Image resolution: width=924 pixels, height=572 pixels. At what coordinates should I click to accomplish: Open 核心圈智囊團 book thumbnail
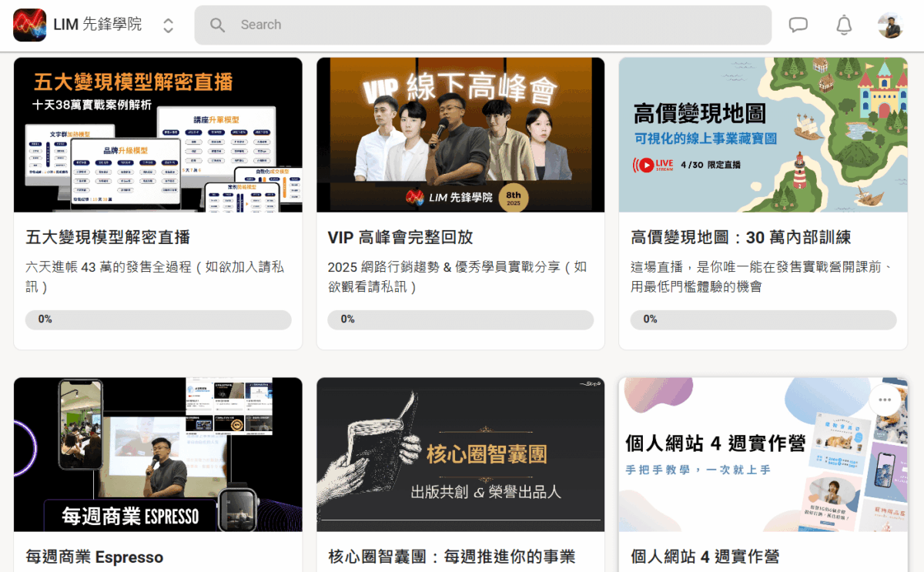coord(460,454)
